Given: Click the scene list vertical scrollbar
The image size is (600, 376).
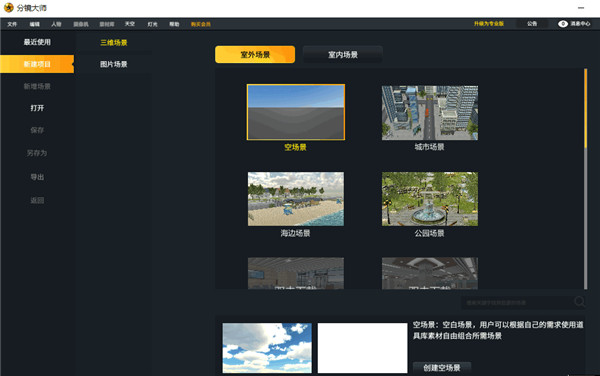Looking at the screenshot, I should click(585, 179).
